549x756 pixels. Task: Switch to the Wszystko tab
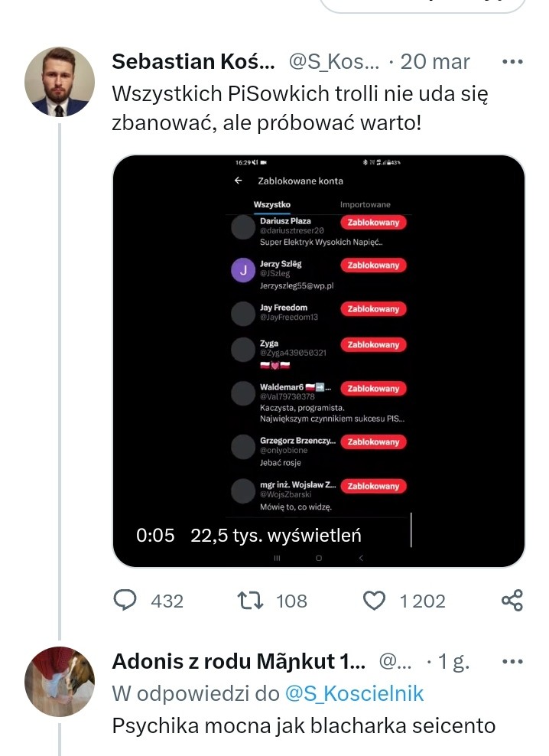point(272,204)
